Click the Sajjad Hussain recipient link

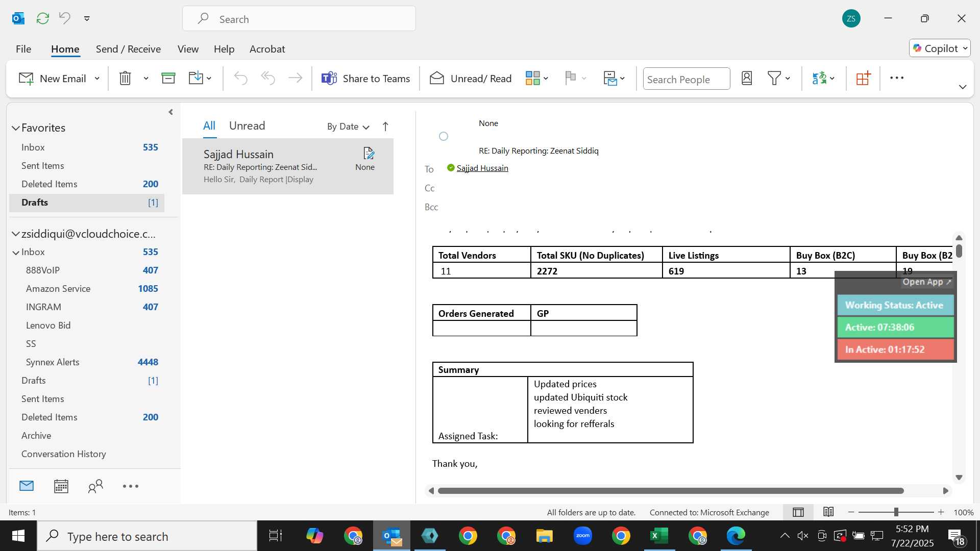482,168
